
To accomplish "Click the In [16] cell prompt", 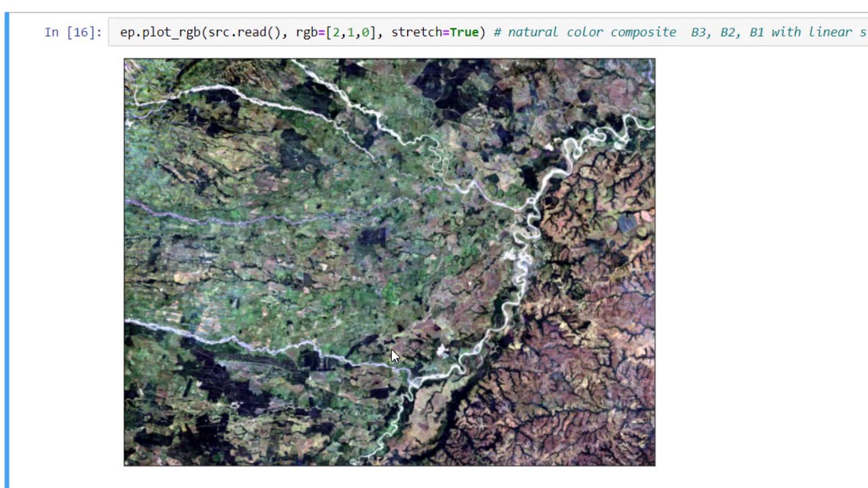I will coord(73,32).
